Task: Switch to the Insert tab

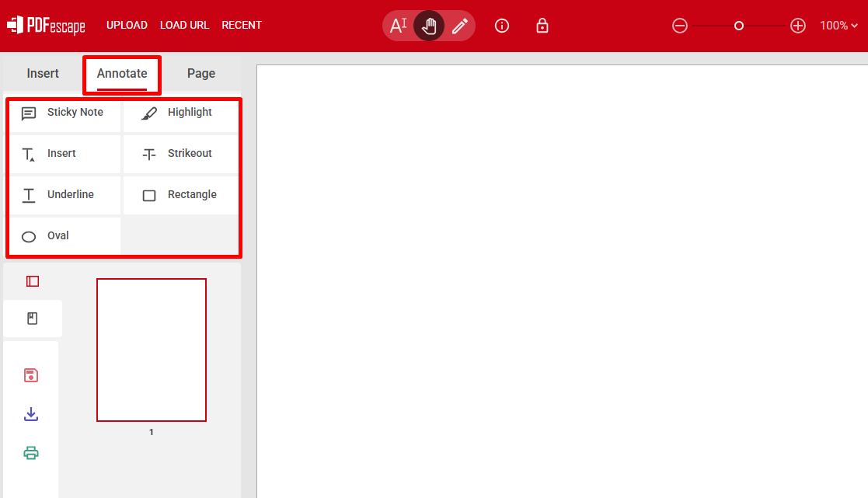Action: pos(43,73)
